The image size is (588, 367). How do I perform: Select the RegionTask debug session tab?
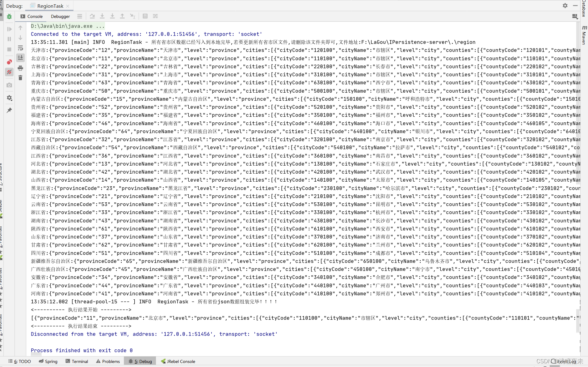pos(47,6)
